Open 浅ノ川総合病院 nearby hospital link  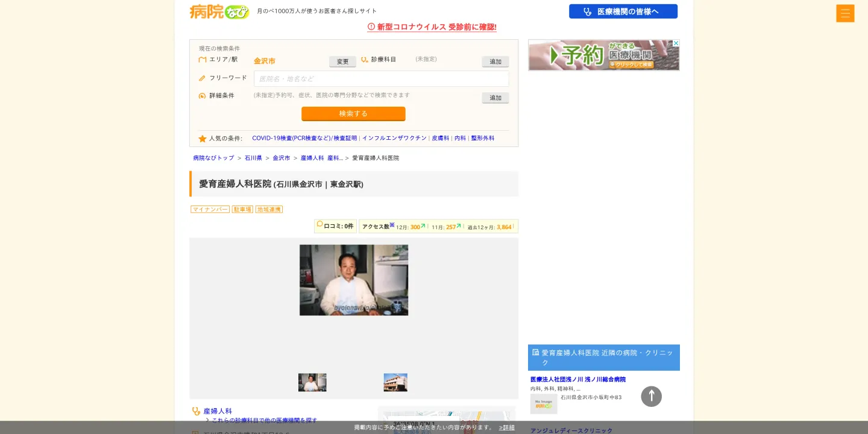[x=578, y=379]
